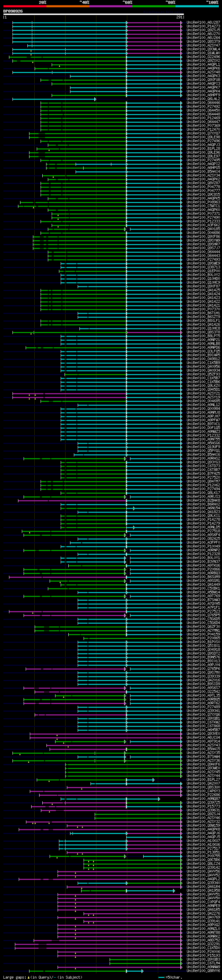Screen dimensions: 222x980
Task: Click label UniRef100_Q8S3T8
Action: click(203, 332)
